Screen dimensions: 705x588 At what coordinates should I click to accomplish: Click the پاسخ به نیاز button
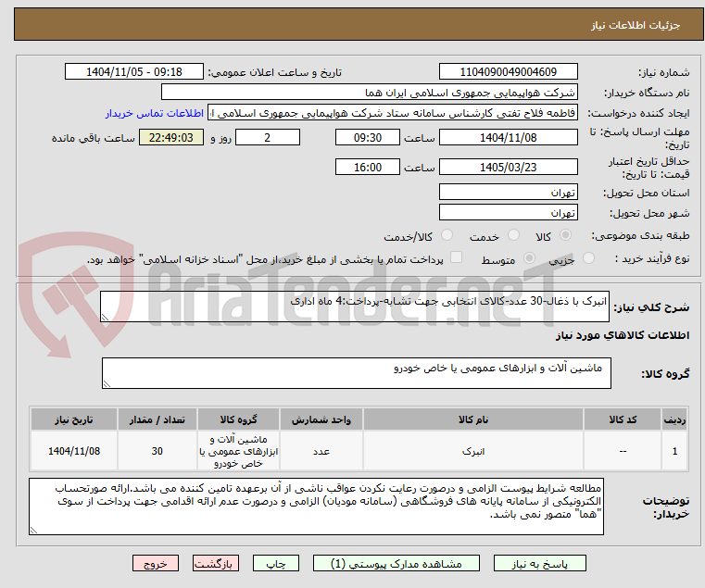(539, 563)
